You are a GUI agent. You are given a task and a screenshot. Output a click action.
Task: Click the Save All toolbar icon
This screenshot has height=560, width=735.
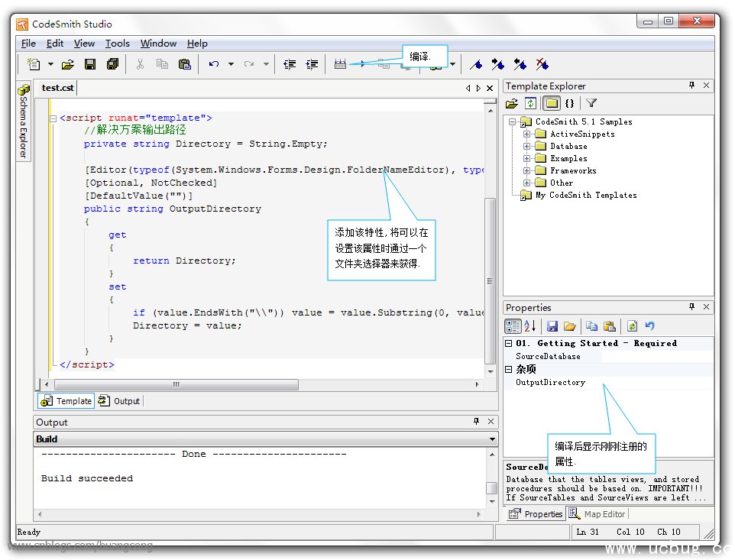click(112, 64)
